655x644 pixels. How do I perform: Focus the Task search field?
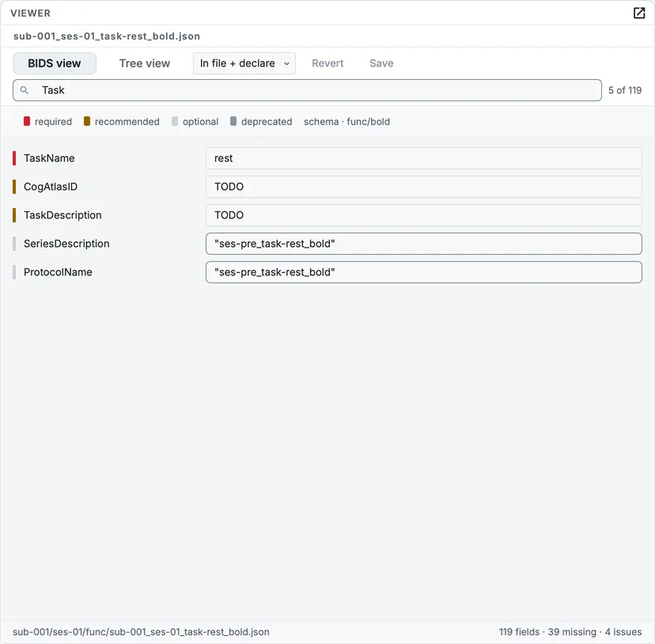click(307, 90)
